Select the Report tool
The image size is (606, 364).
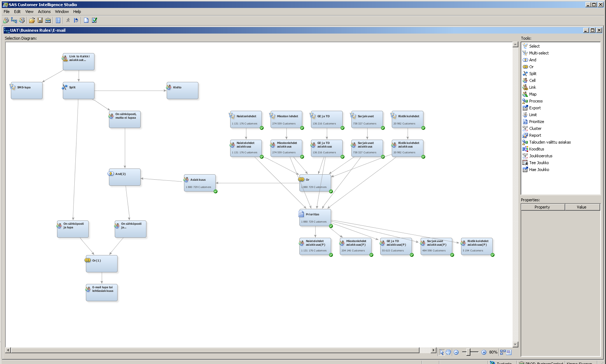pos(535,135)
